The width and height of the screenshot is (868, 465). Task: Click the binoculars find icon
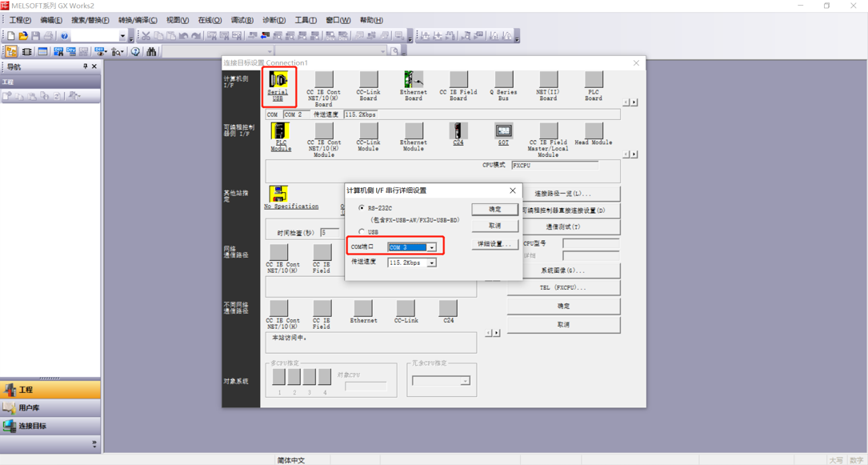(151, 51)
